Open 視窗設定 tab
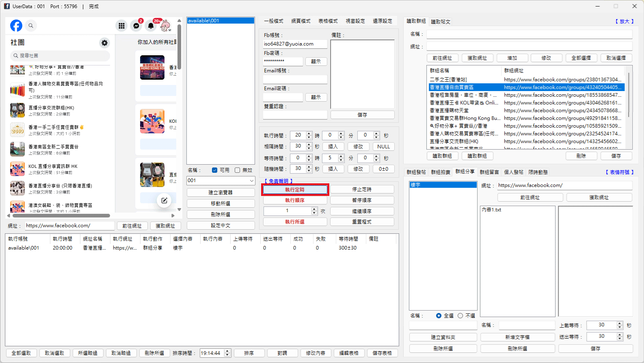The image size is (644, 363). pyautogui.click(x=355, y=21)
